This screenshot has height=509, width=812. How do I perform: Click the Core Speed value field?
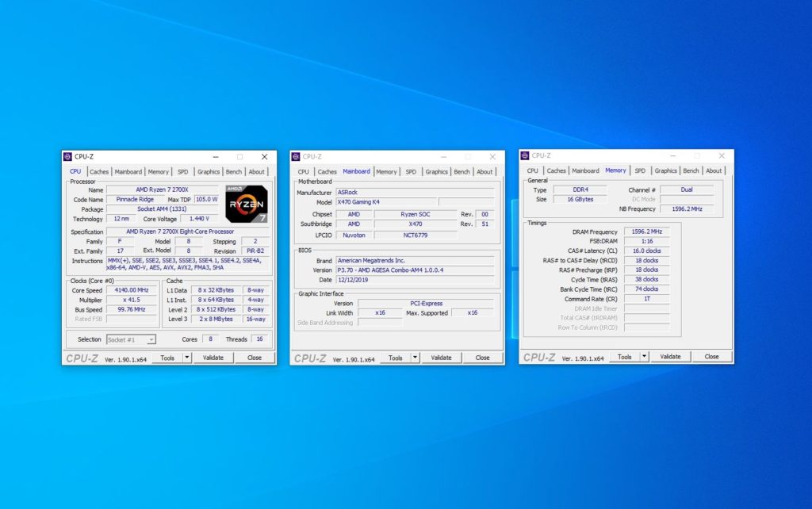click(132, 290)
